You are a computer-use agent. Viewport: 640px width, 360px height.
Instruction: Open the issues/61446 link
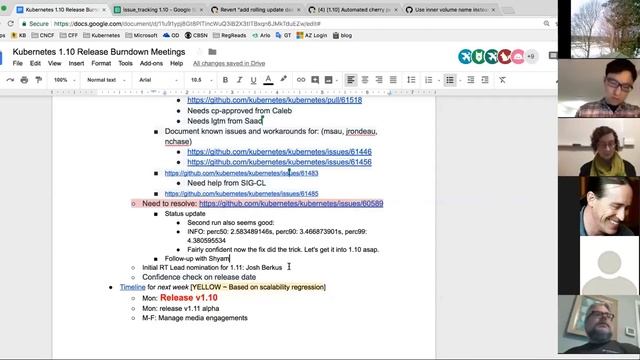[x=280, y=152]
